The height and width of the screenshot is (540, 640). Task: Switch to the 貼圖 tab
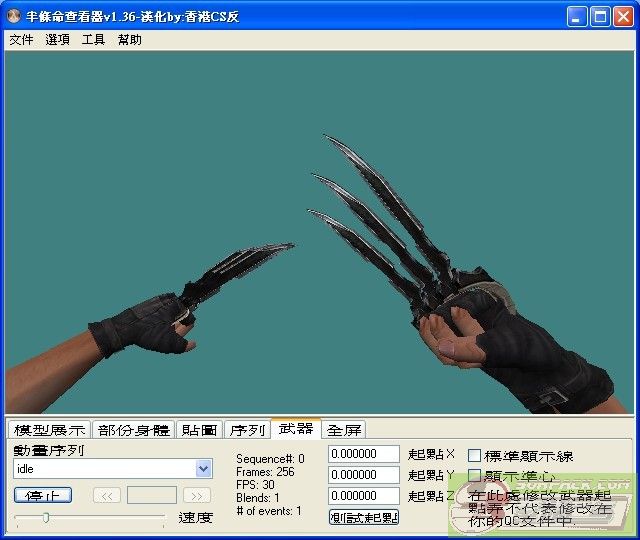pyautogui.click(x=200, y=430)
